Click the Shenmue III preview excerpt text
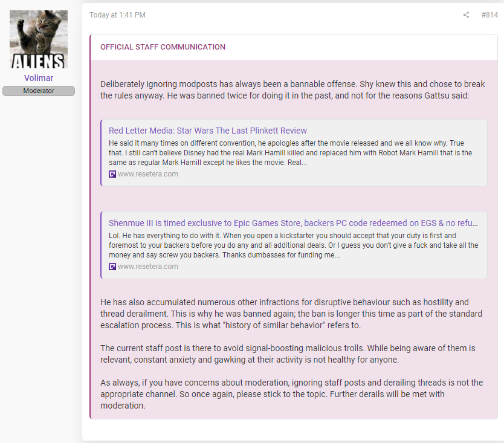The width and height of the screenshot is (504, 443). pos(294,245)
